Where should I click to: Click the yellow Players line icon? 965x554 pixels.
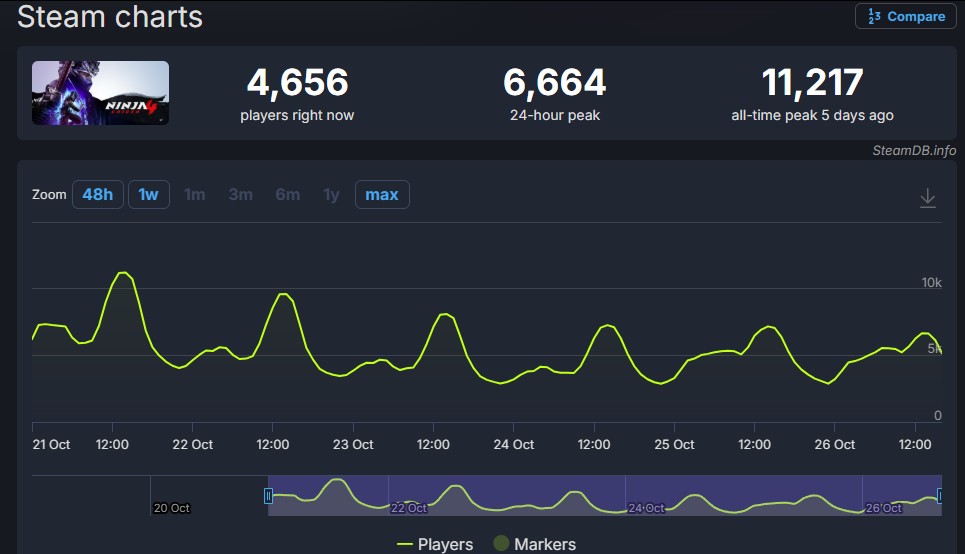click(x=405, y=544)
